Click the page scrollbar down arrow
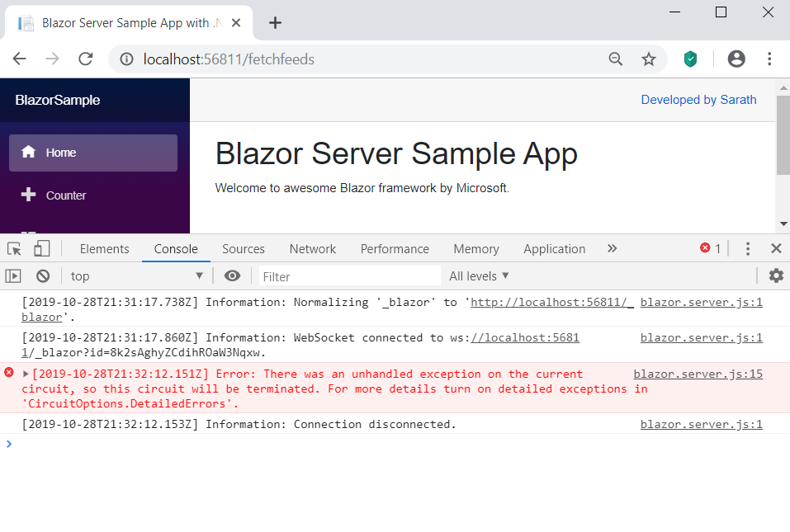 tap(783, 224)
